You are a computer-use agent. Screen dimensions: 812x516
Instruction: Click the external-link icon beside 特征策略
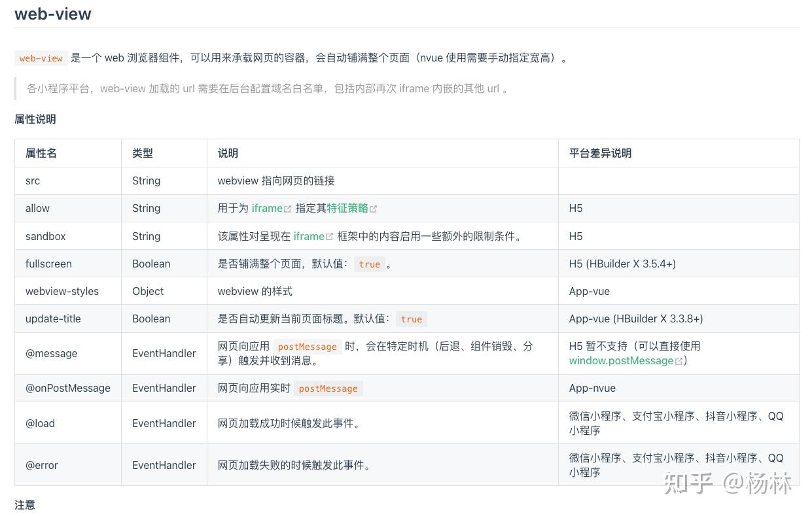pyautogui.click(x=374, y=209)
